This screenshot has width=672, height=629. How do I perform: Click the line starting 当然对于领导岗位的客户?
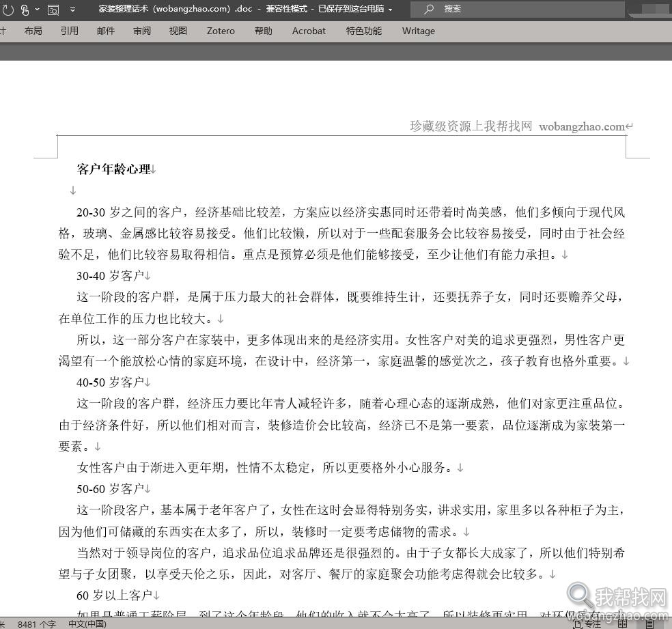350,553
